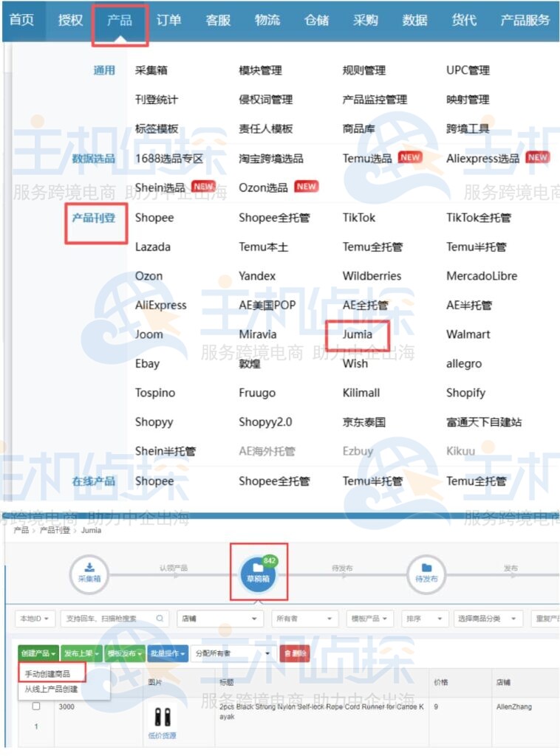Click the 采集箱 link under 通用

(x=151, y=70)
